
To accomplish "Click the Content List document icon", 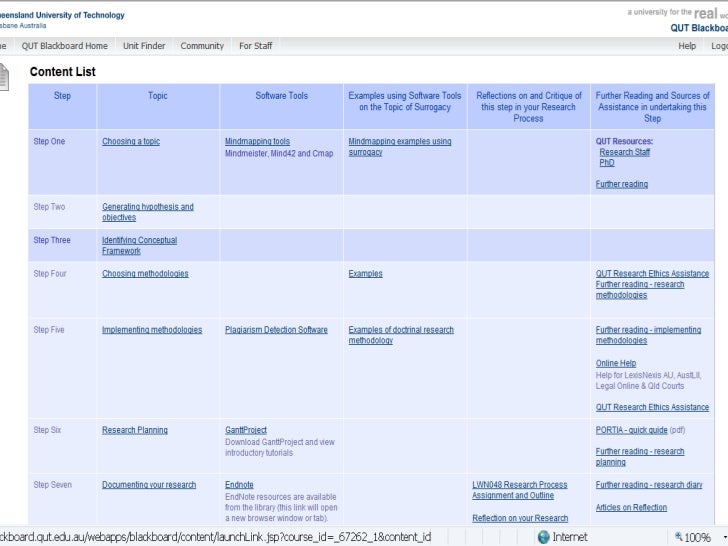I will coord(4,75).
